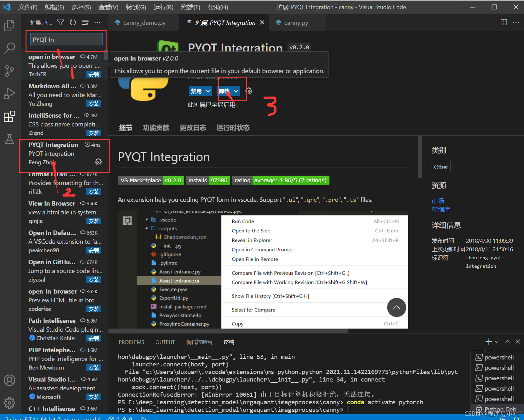The height and width of the screenshot is (420, 524).
Task: Open the VS Code logo system menu
Action: point(7,7)
